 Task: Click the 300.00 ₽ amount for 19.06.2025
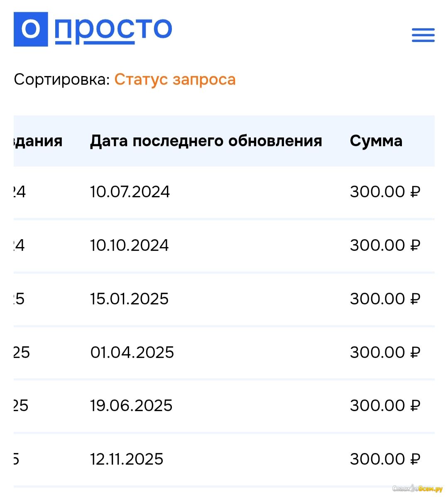click(385, 406)
